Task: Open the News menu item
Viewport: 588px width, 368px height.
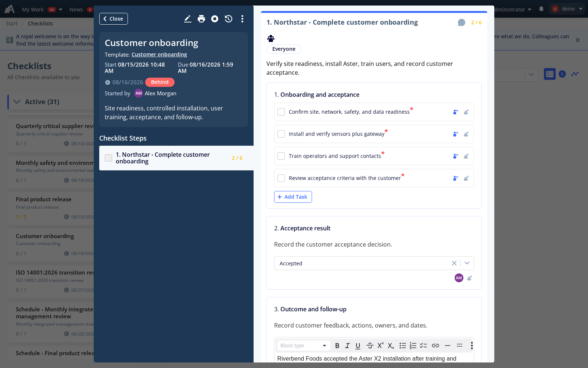Action: point(76,10)
